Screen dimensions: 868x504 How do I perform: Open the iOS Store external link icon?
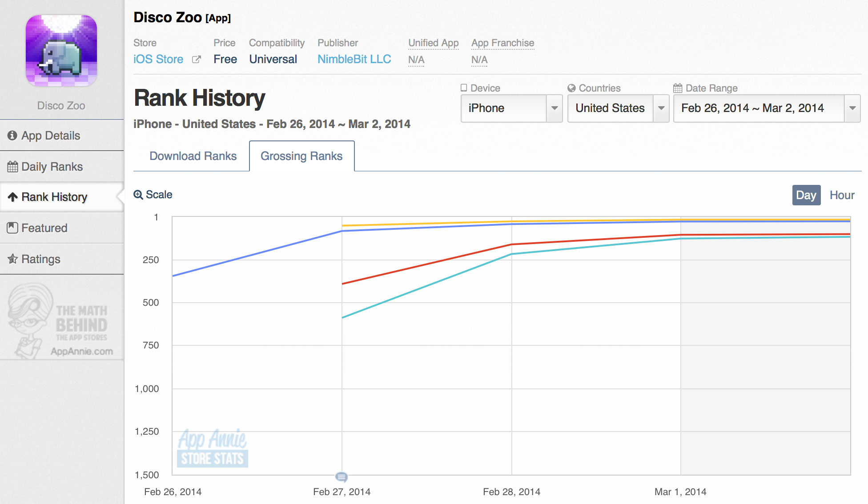[196, 60]
